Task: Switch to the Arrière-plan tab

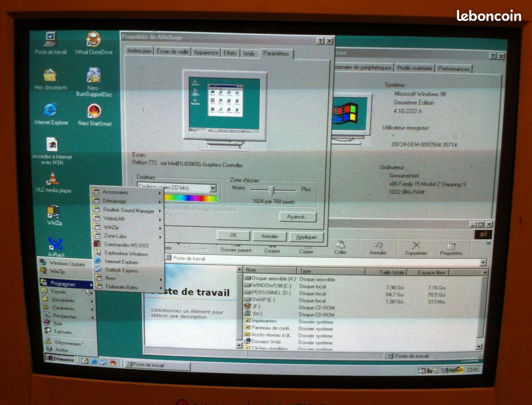Action: coord(139,51)
